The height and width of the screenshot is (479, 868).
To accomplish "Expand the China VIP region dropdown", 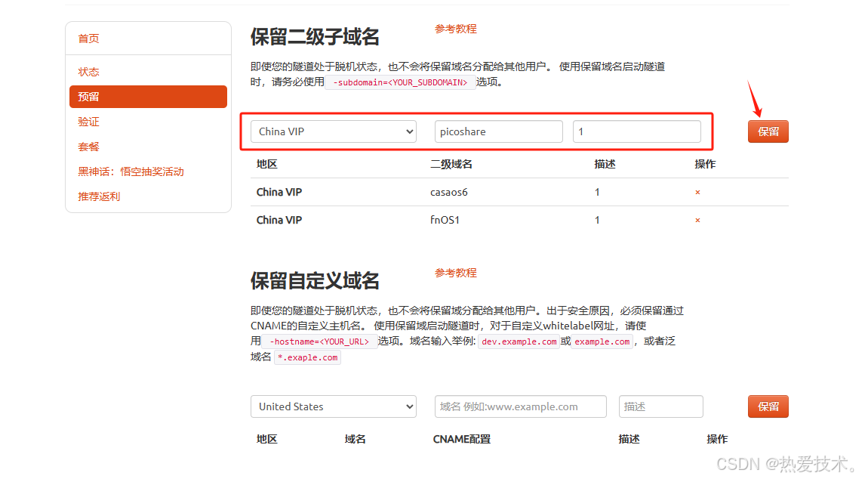I will (334, 131).
